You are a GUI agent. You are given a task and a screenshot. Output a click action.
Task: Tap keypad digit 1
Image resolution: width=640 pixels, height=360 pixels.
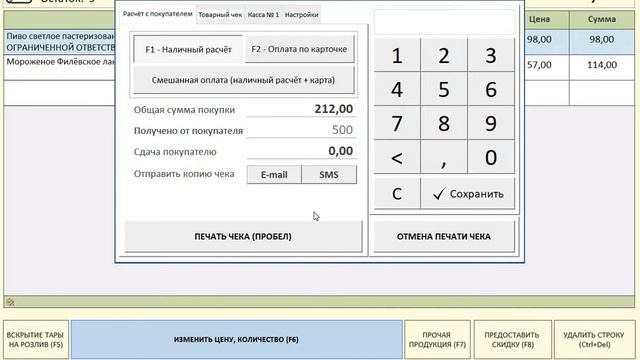(x=397, y=56)
